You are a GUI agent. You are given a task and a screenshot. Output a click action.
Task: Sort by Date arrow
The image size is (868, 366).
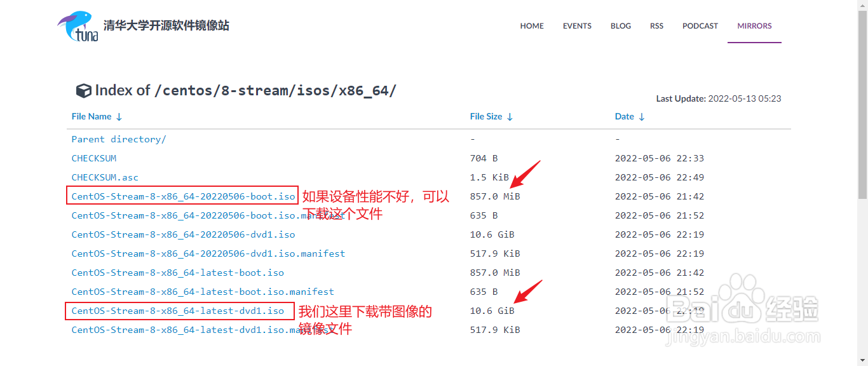click(641, 117)
